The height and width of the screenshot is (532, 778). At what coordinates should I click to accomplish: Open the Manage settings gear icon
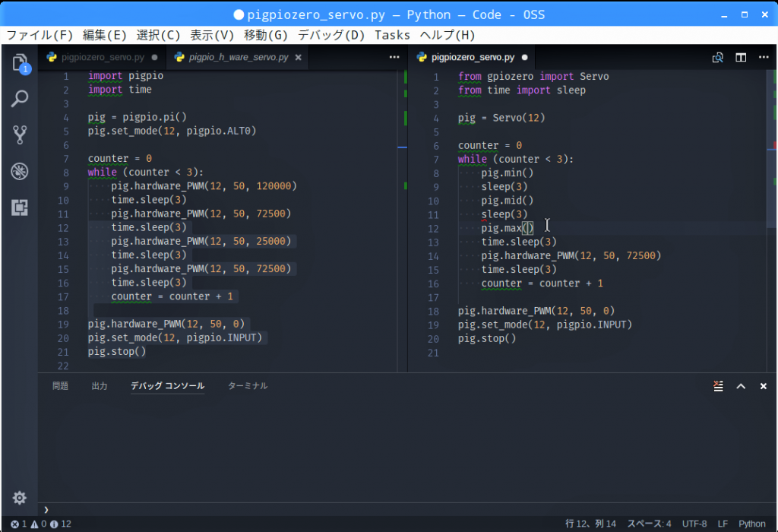point(20,498)
